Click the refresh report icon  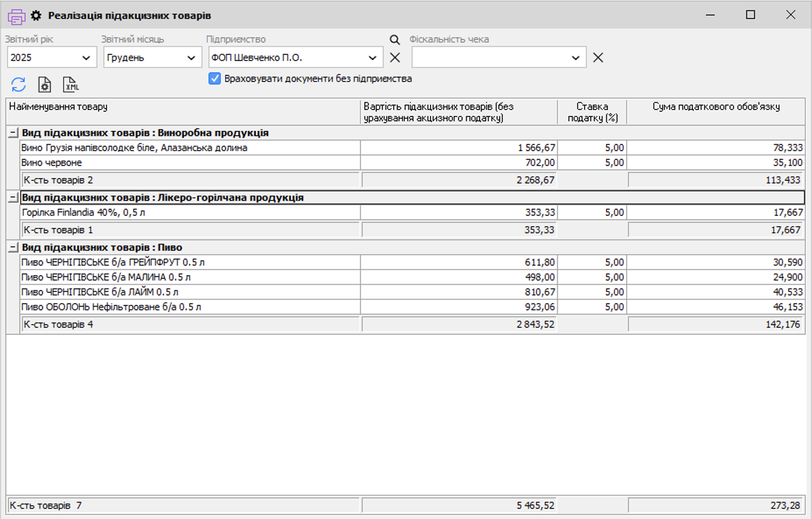pyautogui.click(x=18, y=84)
